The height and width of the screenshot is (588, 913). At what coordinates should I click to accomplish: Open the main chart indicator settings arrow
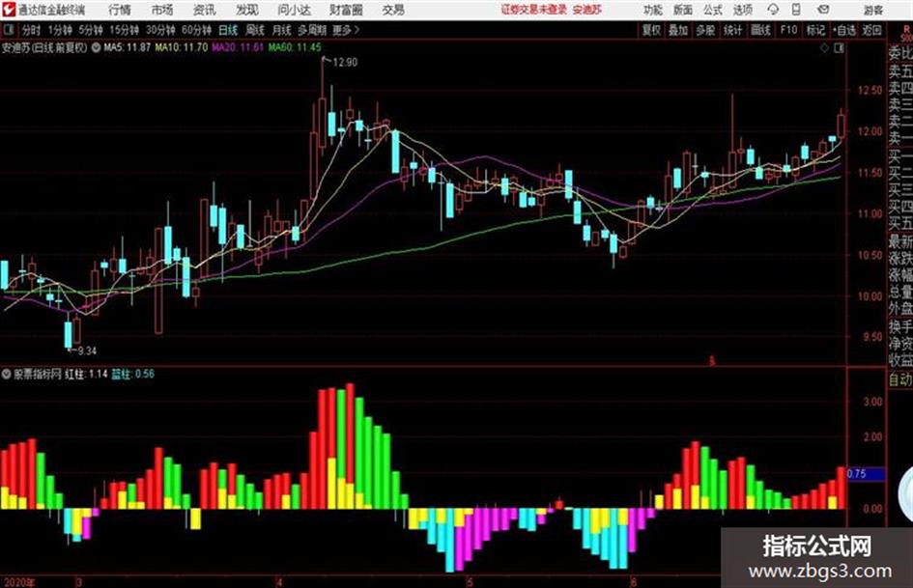[96, 47]
